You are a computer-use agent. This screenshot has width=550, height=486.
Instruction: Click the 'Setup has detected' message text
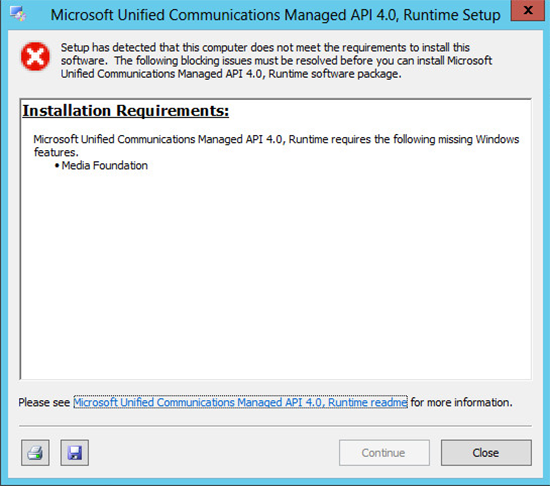[x=265, y=47]
